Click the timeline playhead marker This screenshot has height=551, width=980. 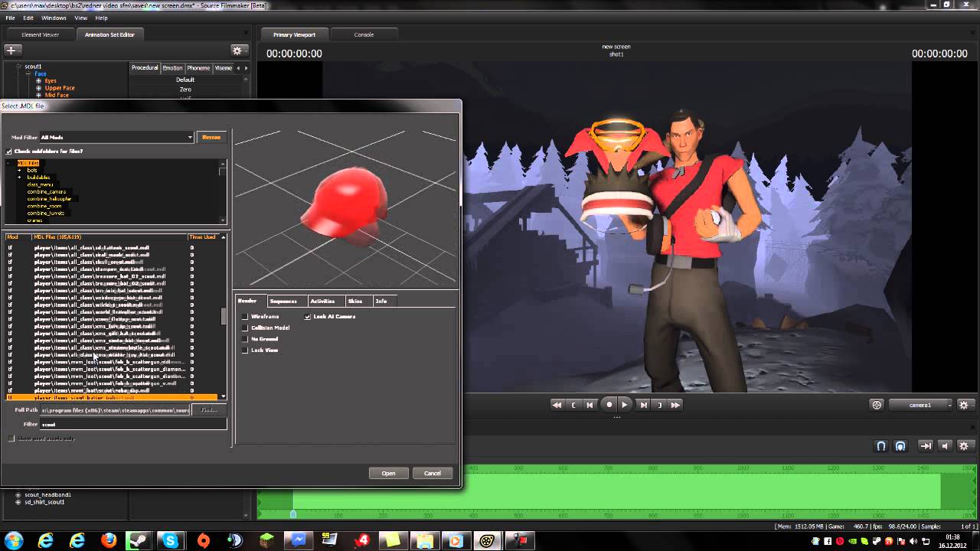[293, 514]
